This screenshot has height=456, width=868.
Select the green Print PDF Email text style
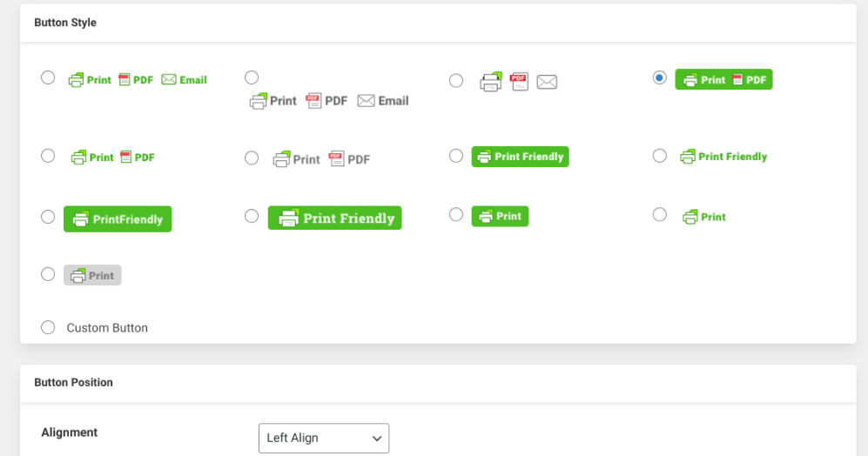coord(48,77)
